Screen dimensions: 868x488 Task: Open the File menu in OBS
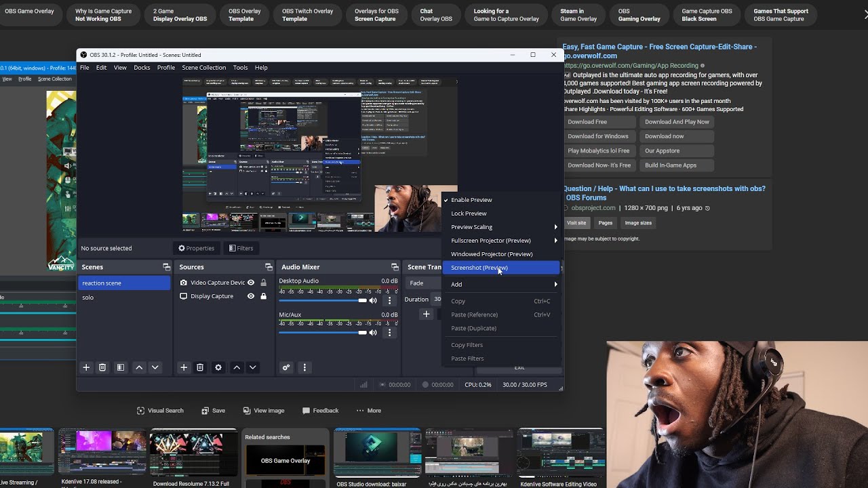click(x=85, y=68)
